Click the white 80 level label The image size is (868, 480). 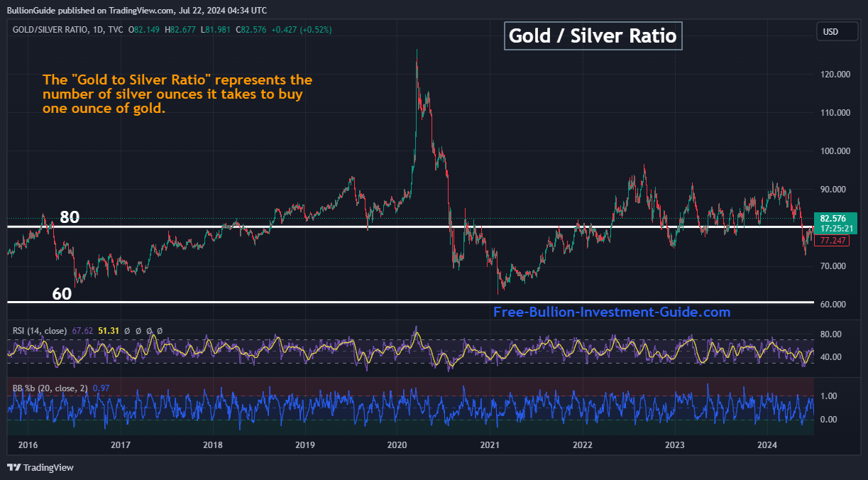pos(70,217)
